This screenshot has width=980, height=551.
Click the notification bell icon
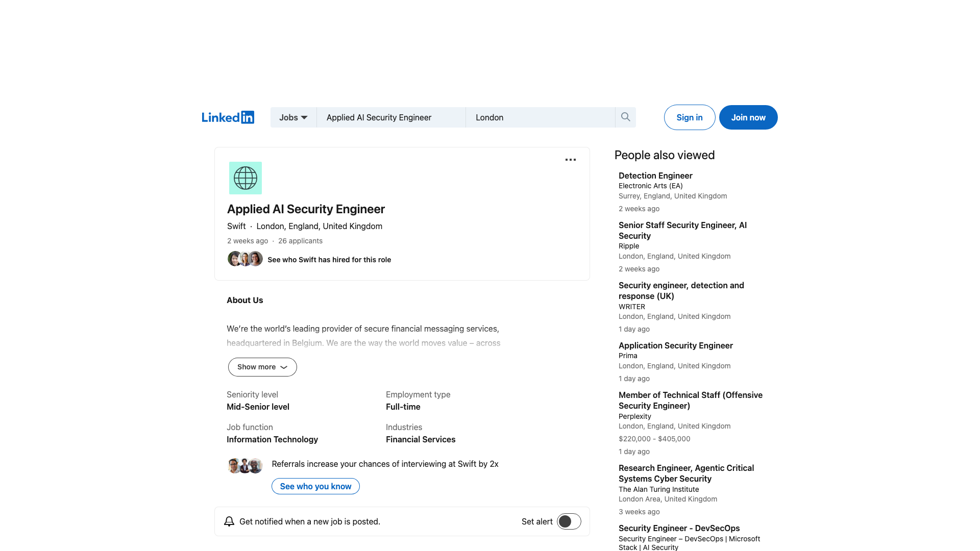pyautogui.click(x=229, y=521)
